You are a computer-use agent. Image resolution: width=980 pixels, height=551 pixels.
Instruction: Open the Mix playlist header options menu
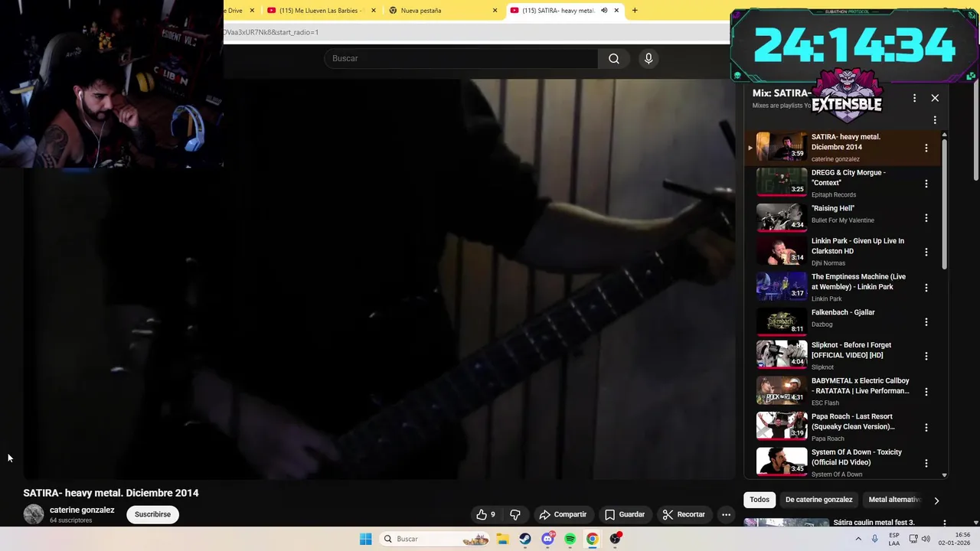click(914, 98)
